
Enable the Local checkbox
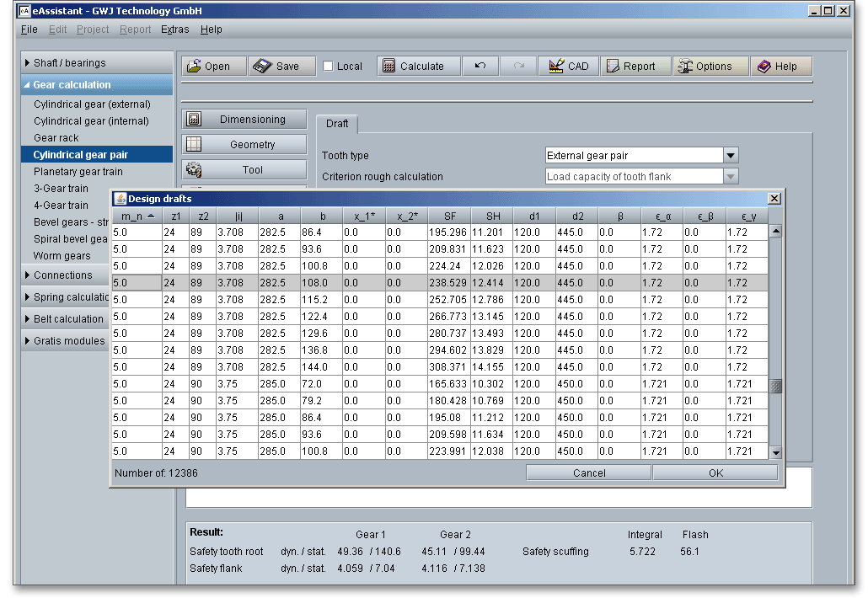coord(329,67)
